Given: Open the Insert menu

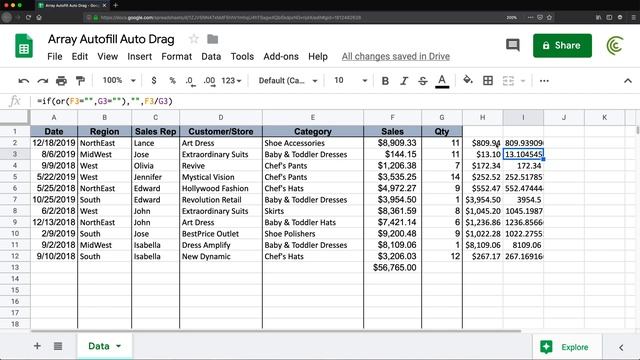Looking at the screenshot, I should [x=140, y=56].
